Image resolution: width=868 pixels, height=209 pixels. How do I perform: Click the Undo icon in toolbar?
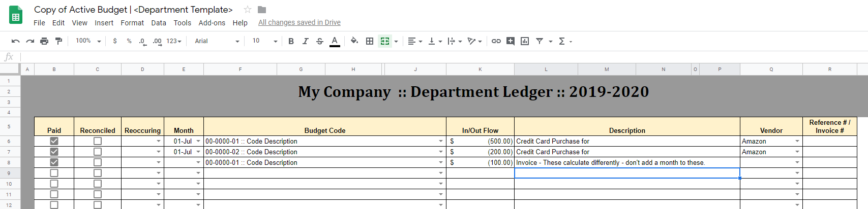tap(16, 41)
